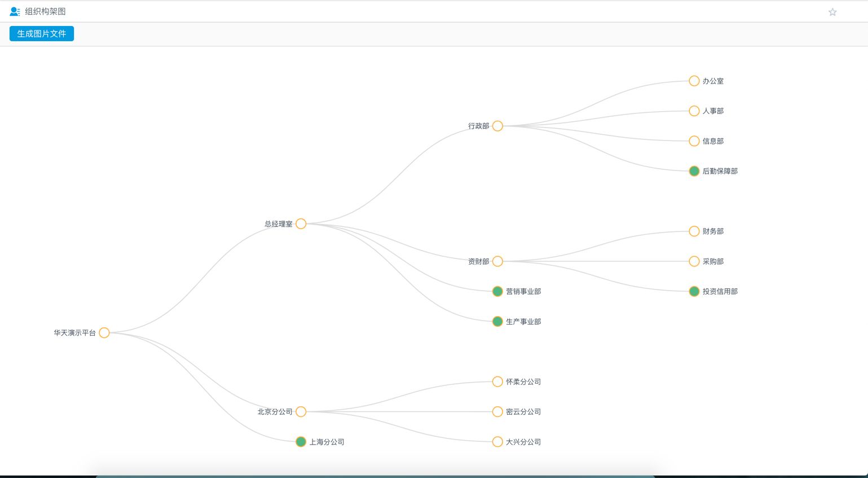The width and height of the screenshot is (868, 478).
Task: Select the 财务部 node circle
Action: pyautogui.click(x=694, y=231)
